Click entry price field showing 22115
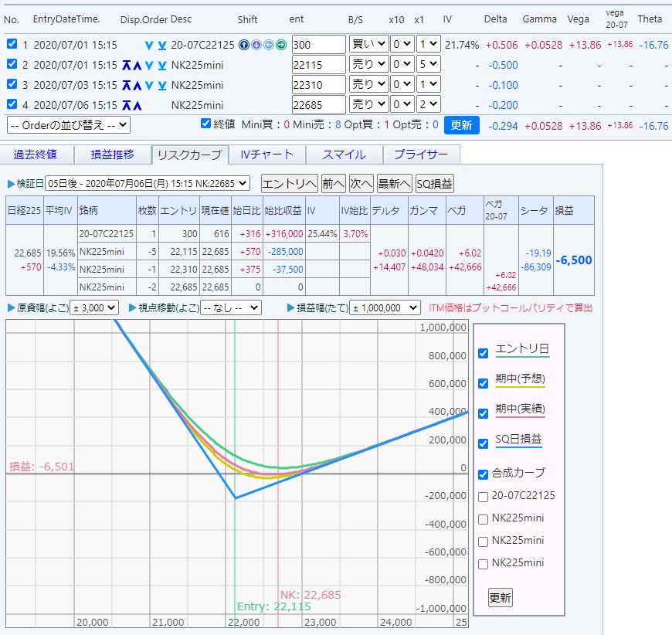Viewport: 672px width, 635px height. [318, 65]
